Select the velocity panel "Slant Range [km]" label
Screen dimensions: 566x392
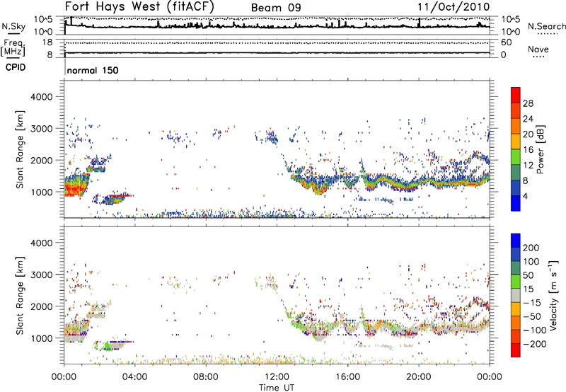click(20, 296)
